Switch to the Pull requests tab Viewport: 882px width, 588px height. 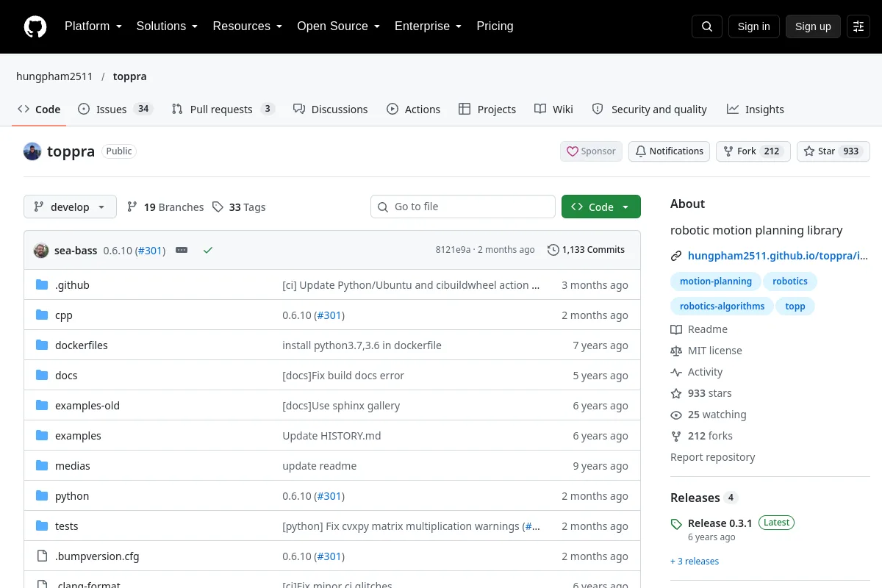[x=223, y=110]
